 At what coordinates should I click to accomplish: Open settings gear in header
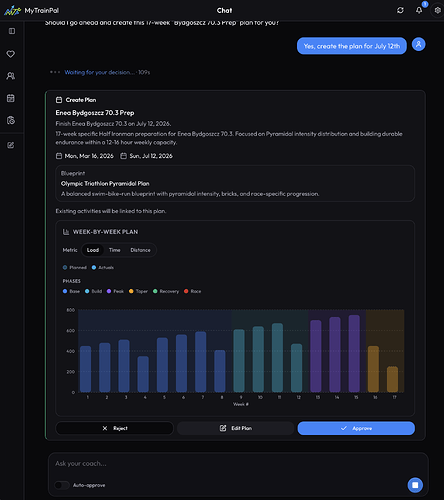tap(437, 10)
